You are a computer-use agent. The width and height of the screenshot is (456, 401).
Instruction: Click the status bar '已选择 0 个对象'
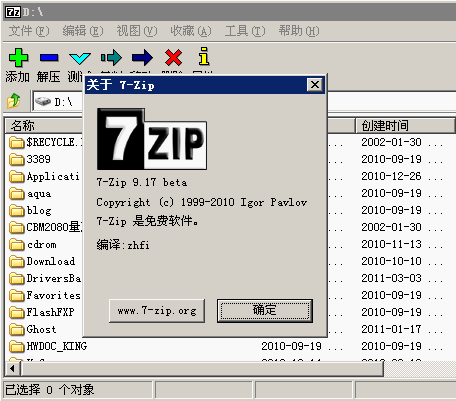pos(50,390)
